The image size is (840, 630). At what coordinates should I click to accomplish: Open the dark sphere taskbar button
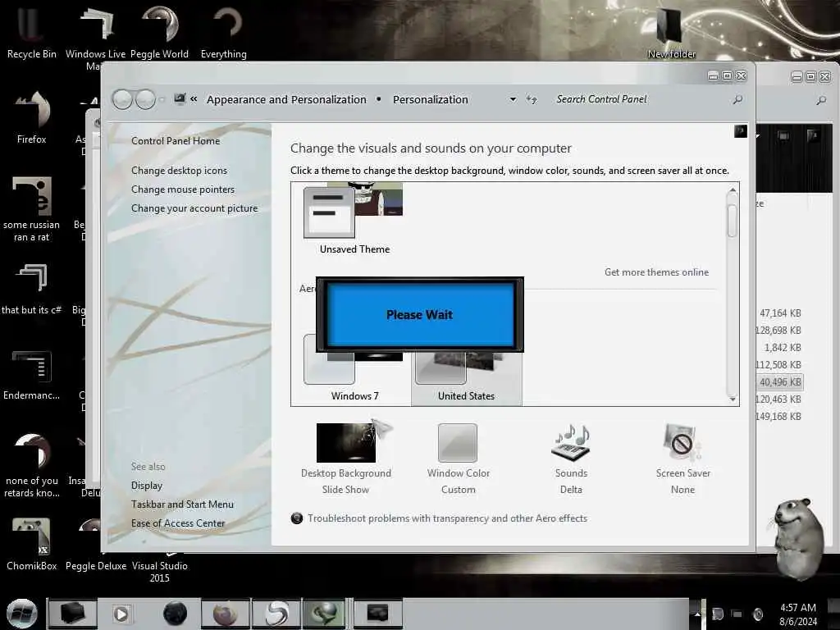pos(176,614)
